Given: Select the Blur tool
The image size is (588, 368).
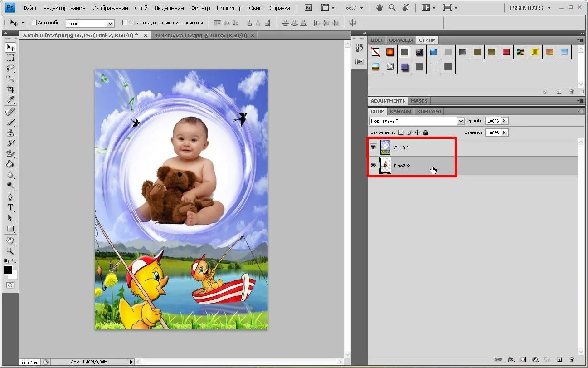Looking at the screenshot, I should point(10,175).
